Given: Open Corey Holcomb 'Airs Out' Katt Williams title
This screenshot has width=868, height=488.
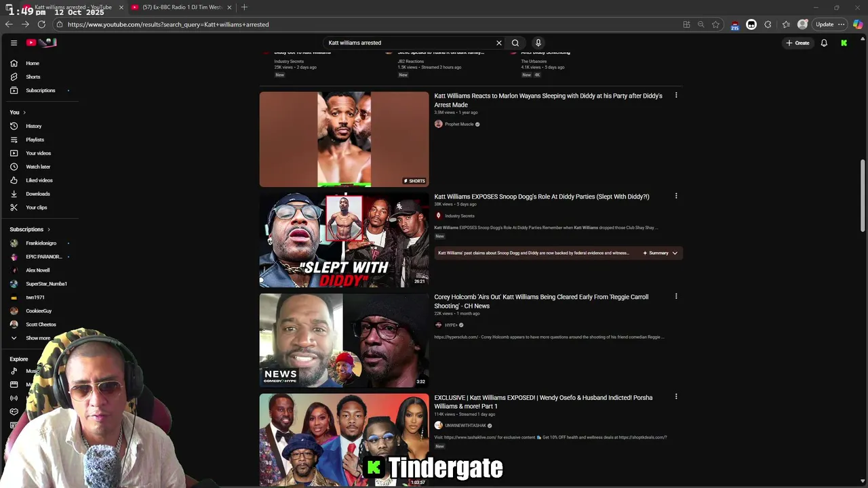Looking at the screenshot, I should pyautogui.click(x=541, y=301).
